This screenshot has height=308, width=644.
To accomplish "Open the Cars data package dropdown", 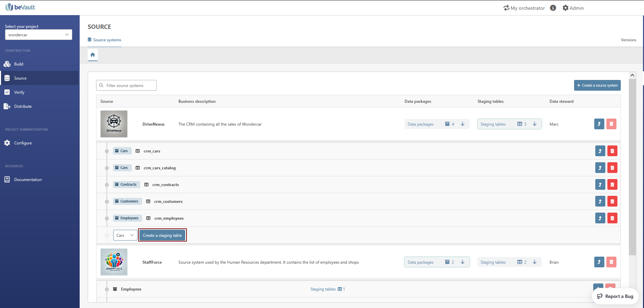I will (x=125, y=235).
